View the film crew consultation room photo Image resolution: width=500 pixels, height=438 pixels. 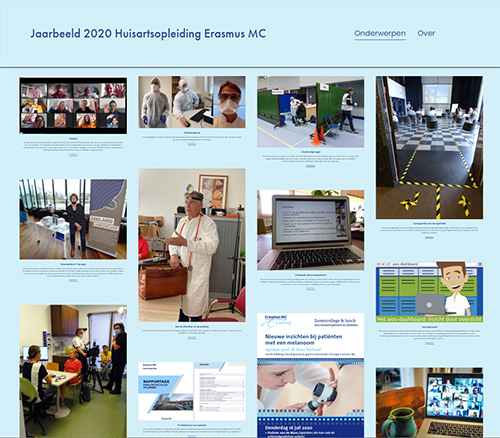(x=73, y=371)
